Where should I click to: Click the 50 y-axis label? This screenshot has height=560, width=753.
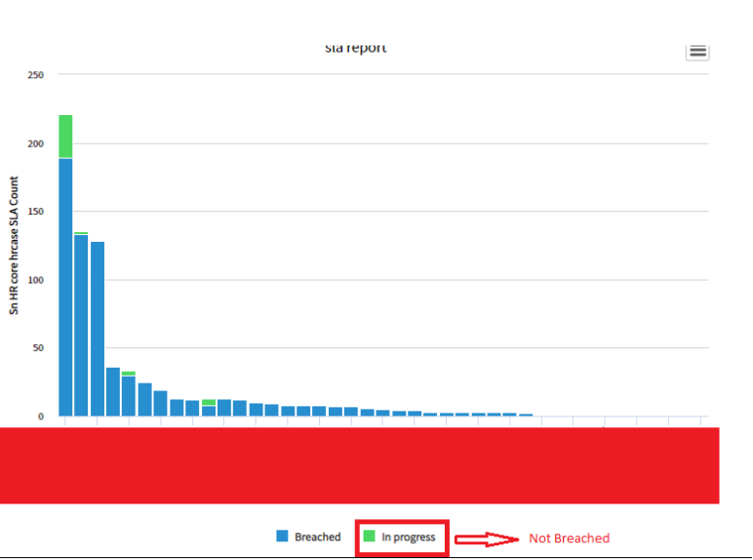[38, 347]
